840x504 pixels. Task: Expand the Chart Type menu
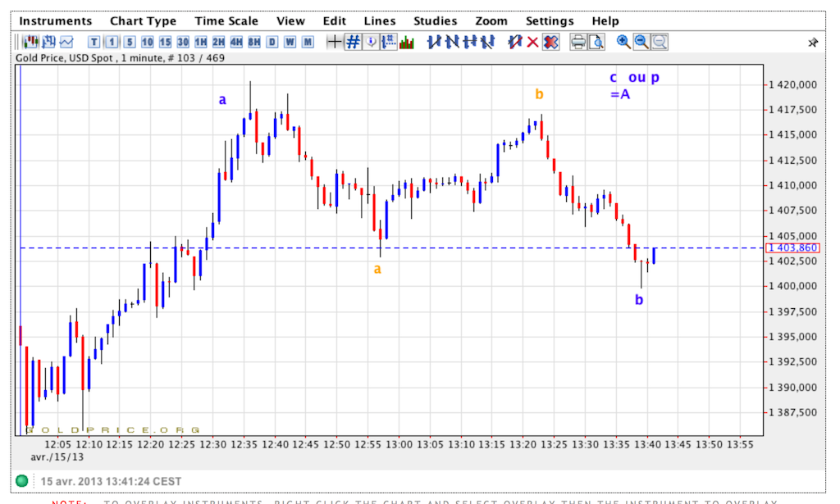(x=144, y=21)
